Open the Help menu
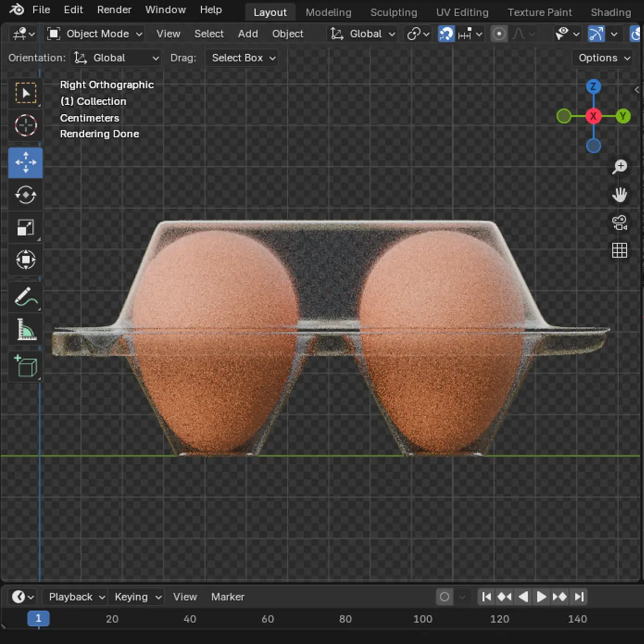Image resolution: width=644 pixels, height=644 pixels. (211, 10)
